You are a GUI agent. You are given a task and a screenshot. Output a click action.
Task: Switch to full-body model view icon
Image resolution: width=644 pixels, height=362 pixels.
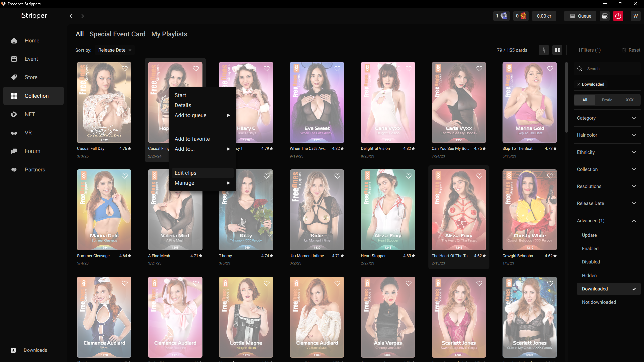544,50
